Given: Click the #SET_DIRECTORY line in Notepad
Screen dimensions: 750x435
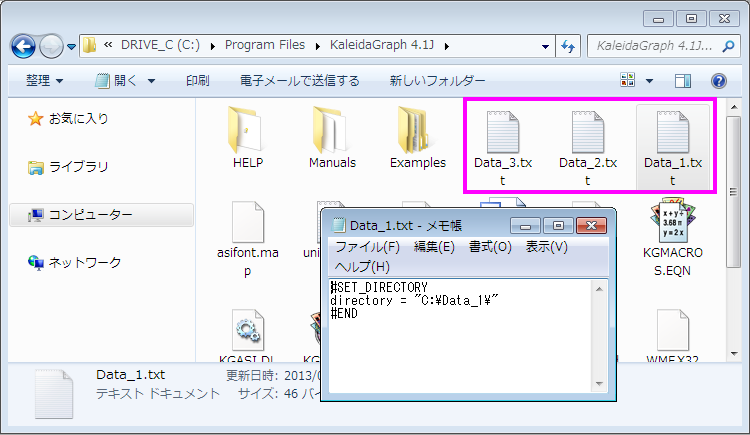Looking at the screenshot, I should 379,287.
